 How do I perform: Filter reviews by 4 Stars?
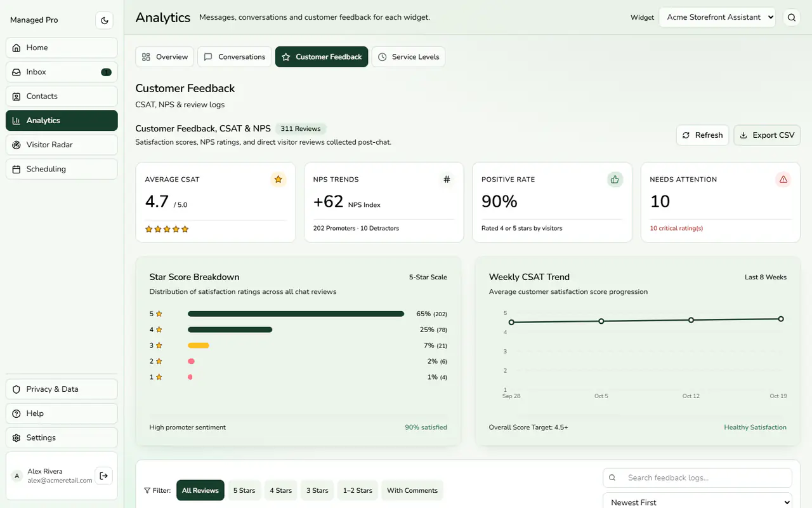[280, 490]
